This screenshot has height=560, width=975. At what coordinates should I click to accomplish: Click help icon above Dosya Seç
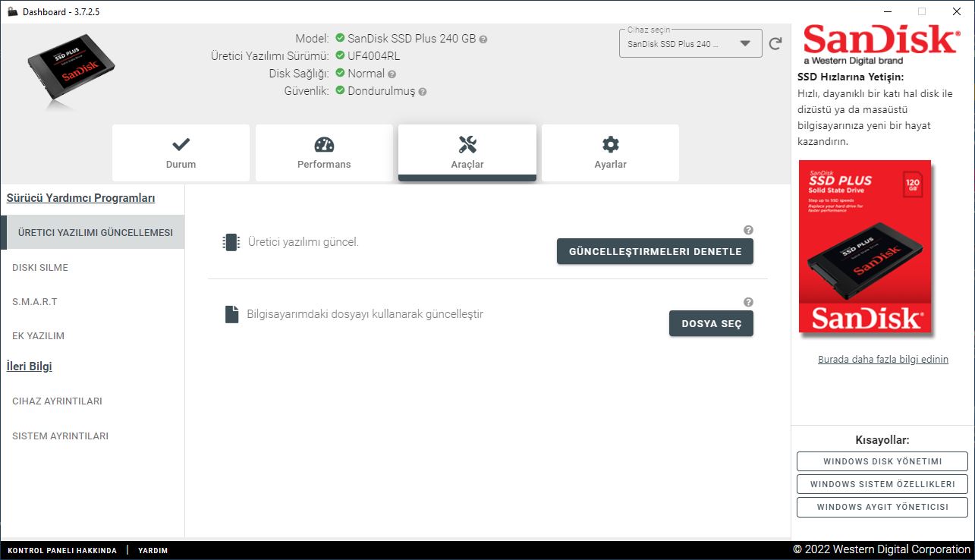click(748, 302)
